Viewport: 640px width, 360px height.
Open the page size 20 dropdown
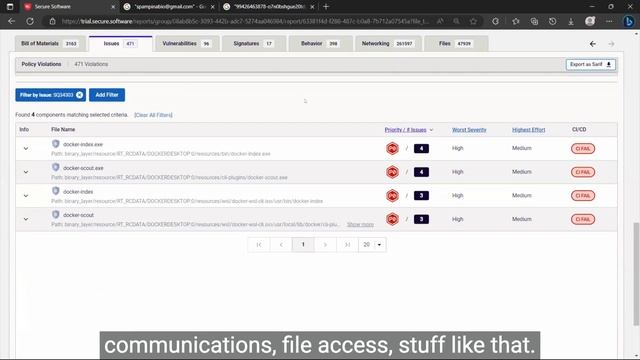click(372, 244)
